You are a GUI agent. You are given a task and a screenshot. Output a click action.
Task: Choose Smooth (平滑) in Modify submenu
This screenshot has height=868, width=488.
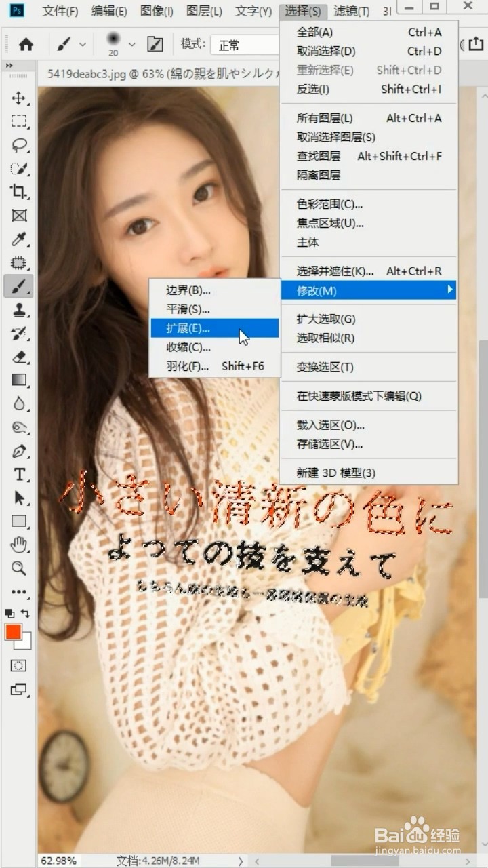tap(214, 309)
